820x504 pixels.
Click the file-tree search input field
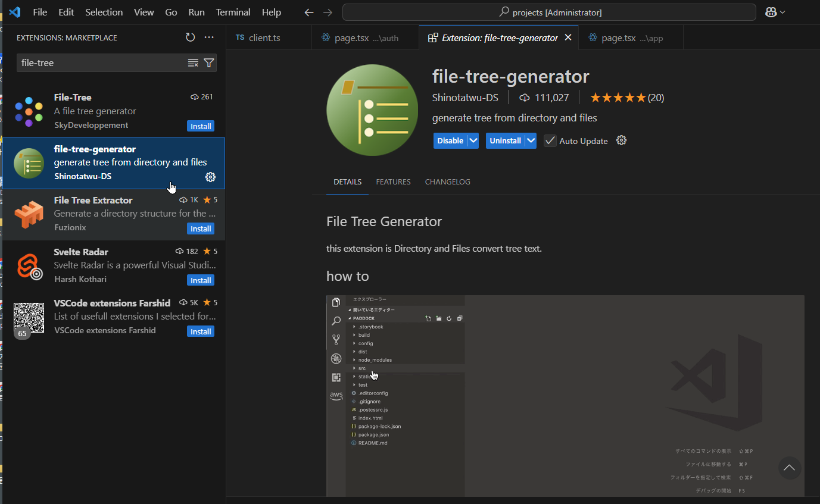[x=101, y=63]
